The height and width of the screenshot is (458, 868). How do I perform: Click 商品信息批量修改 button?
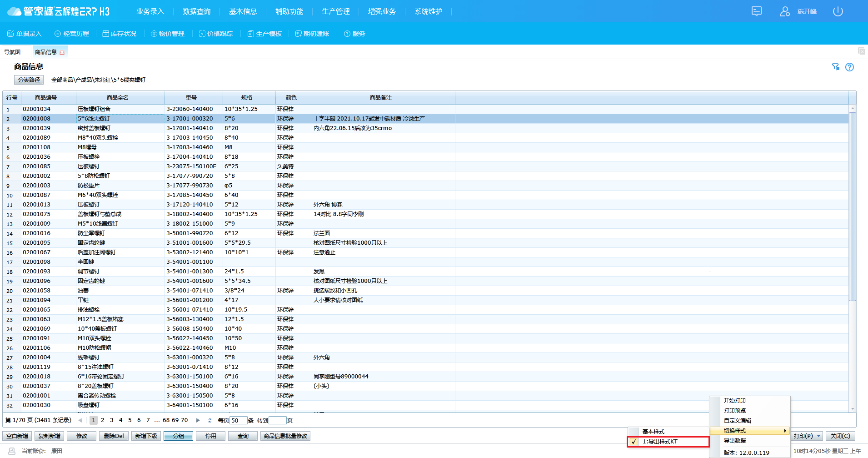tap(285, 436)
